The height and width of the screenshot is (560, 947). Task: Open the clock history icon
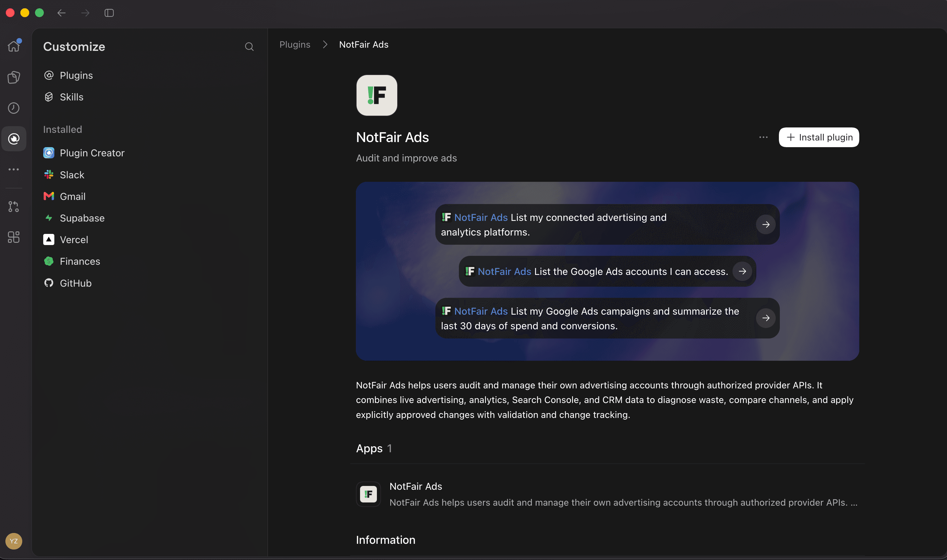coord(14,108)
